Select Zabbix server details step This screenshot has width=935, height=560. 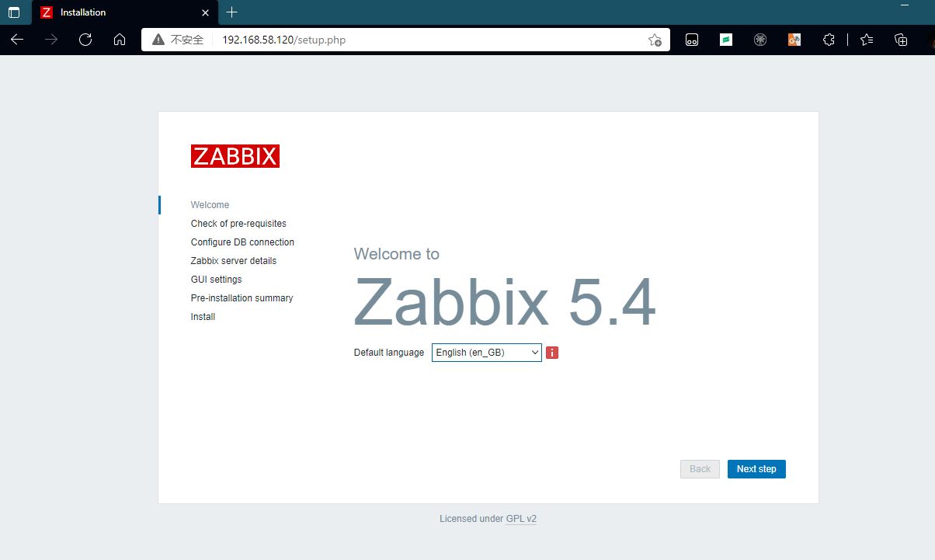234,261
